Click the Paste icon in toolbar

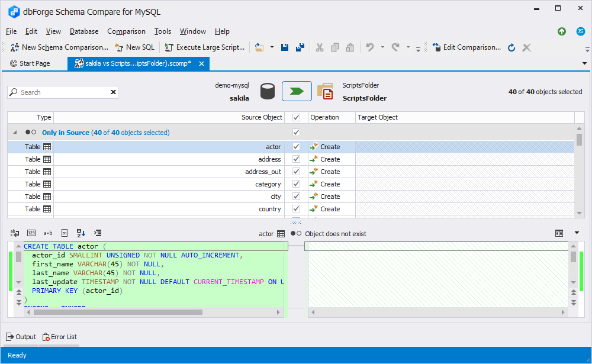click(350, 47)
